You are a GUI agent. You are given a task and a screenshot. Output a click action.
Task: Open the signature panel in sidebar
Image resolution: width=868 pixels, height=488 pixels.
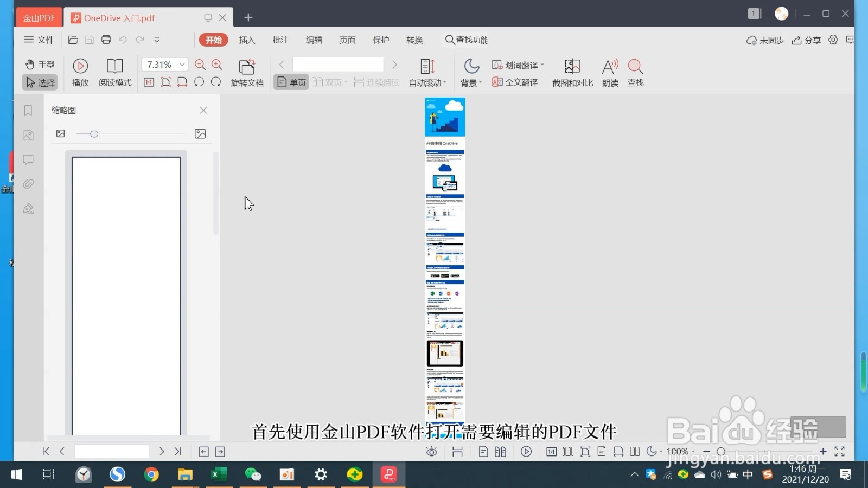point(28,208)
